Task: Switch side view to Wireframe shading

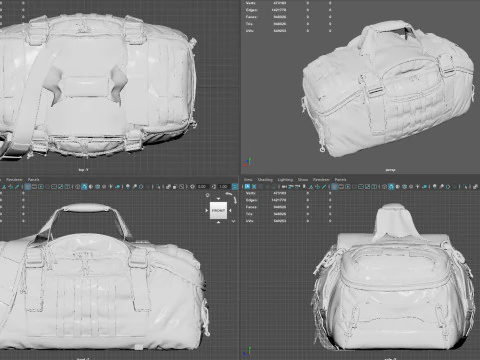Action: (384, 187)
